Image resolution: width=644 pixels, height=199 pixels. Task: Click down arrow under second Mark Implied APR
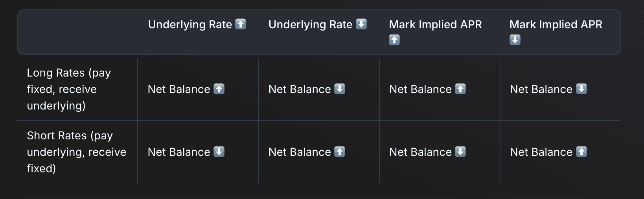coord(515,40)
